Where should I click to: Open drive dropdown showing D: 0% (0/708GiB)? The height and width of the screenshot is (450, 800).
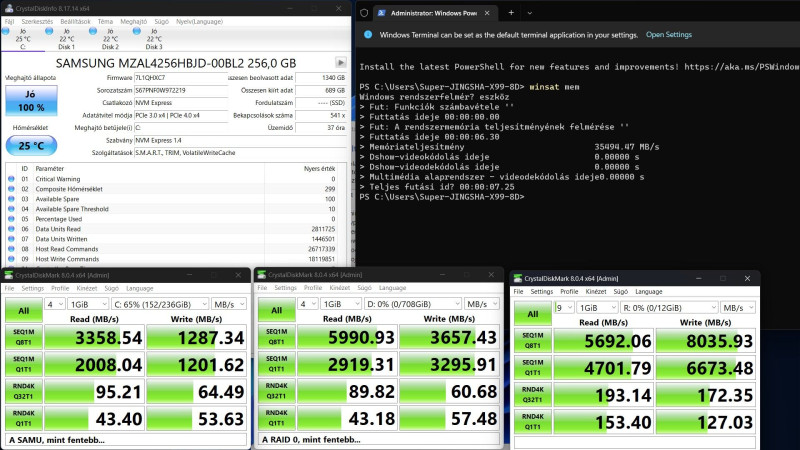pos(413,304)
